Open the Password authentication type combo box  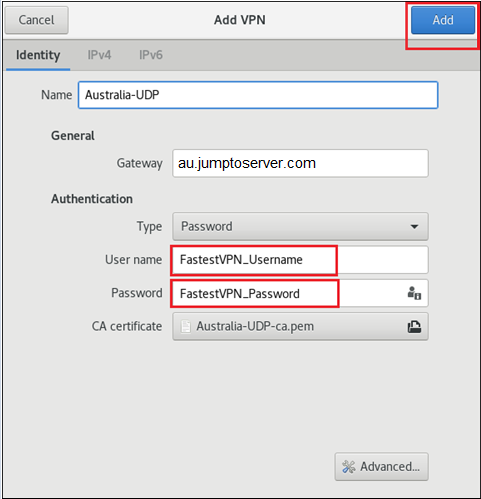[300, 226]
